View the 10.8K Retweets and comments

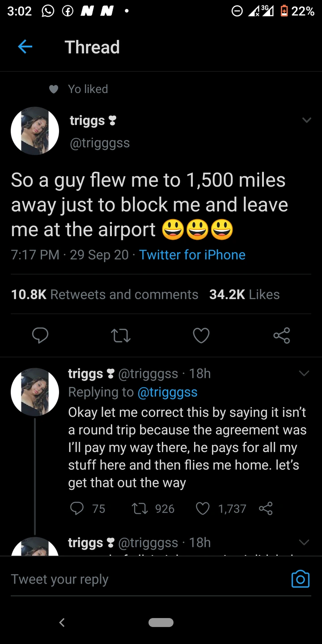(104, 294)
